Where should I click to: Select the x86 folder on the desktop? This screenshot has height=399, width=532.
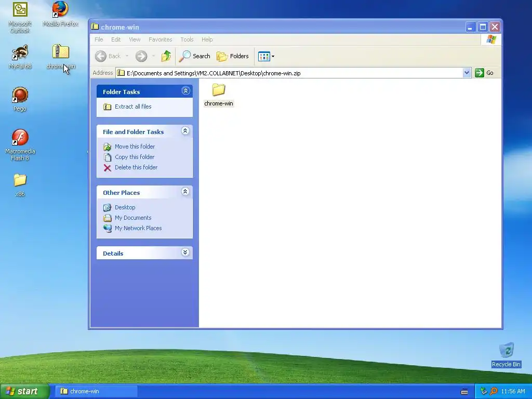tap(20, 185)
